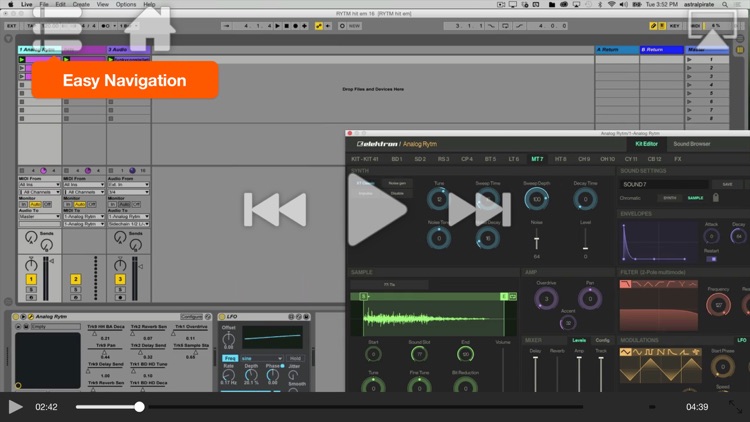
Task: Click the Ableton transport play button
Action: click(277, 26)
